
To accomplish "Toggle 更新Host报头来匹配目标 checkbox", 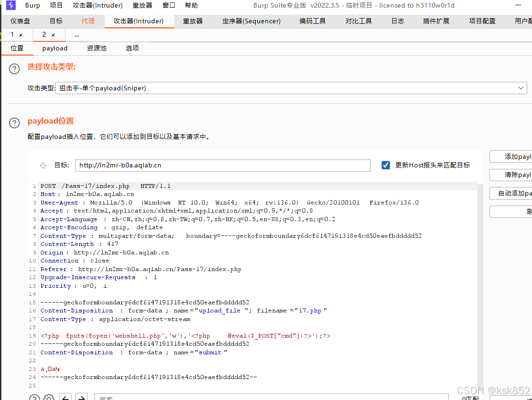I will coord(386,165).
